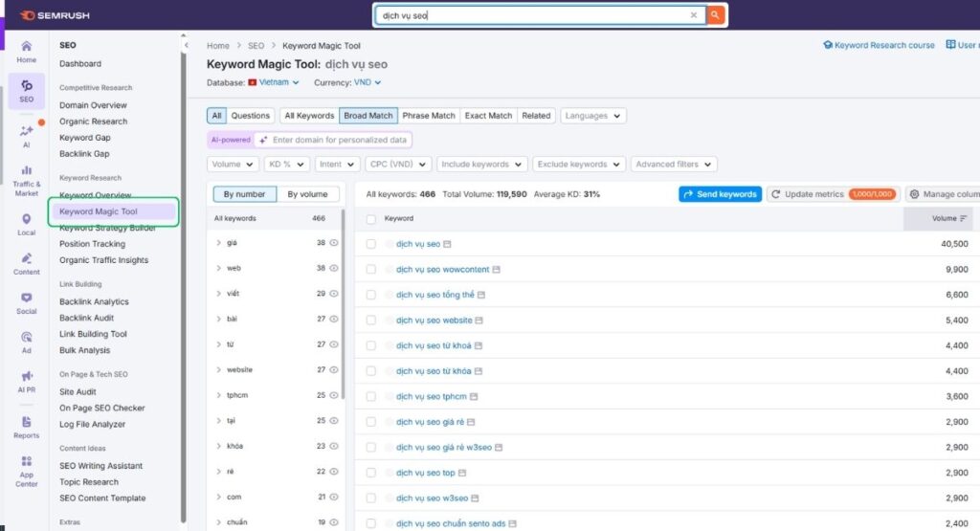Check the box for dịch vụ seo tổng thể
The height and width of the screenshot is (531, 980).
371,295
